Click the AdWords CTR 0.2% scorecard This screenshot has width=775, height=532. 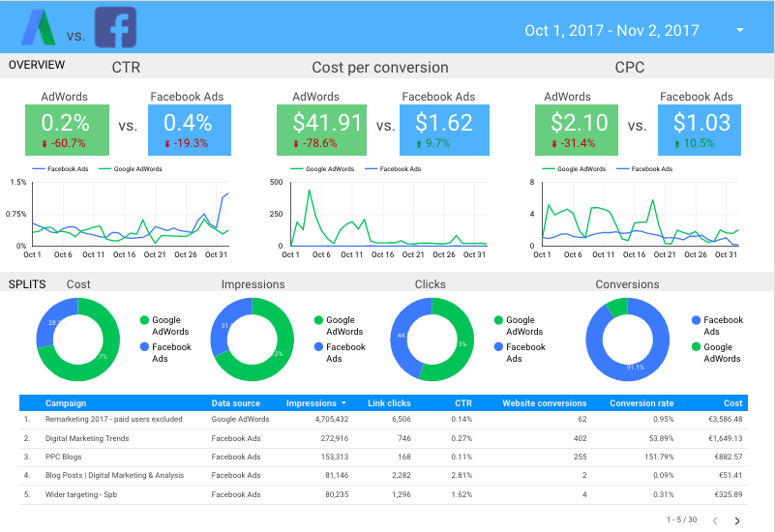pyautogui.click(x=67, y=130)
